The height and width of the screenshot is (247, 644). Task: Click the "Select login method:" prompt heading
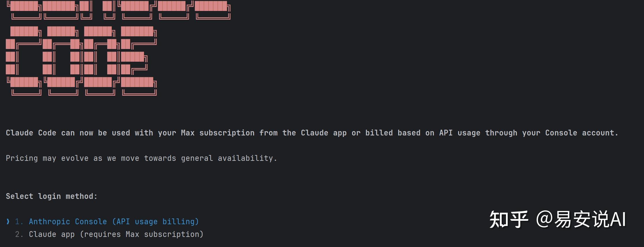pyautogui.click(x=52, y=196)
